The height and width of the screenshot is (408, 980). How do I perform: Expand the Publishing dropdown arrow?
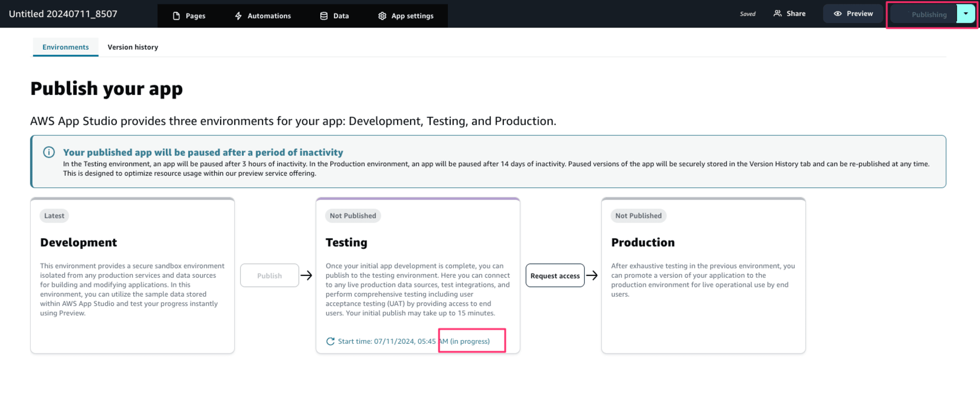[966, 14]
